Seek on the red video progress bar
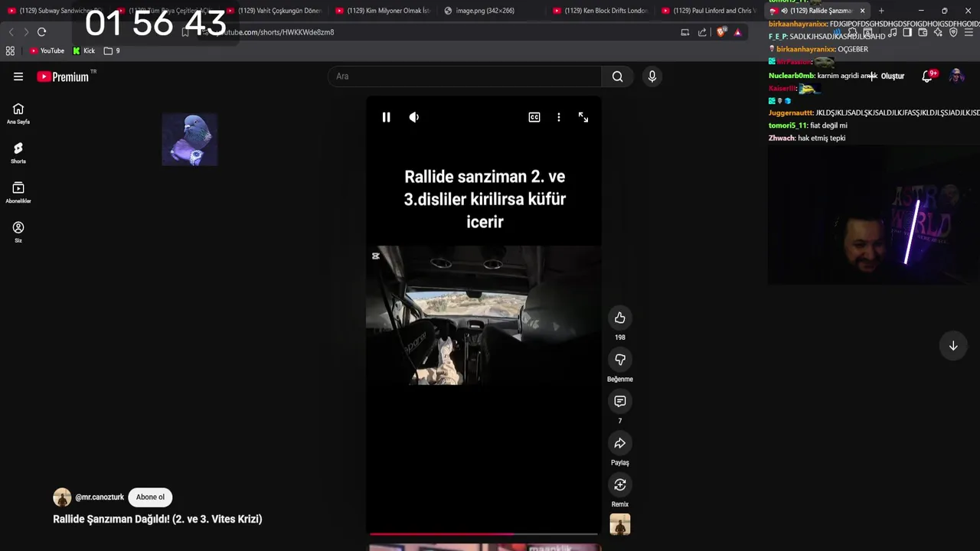 [484, 534]
